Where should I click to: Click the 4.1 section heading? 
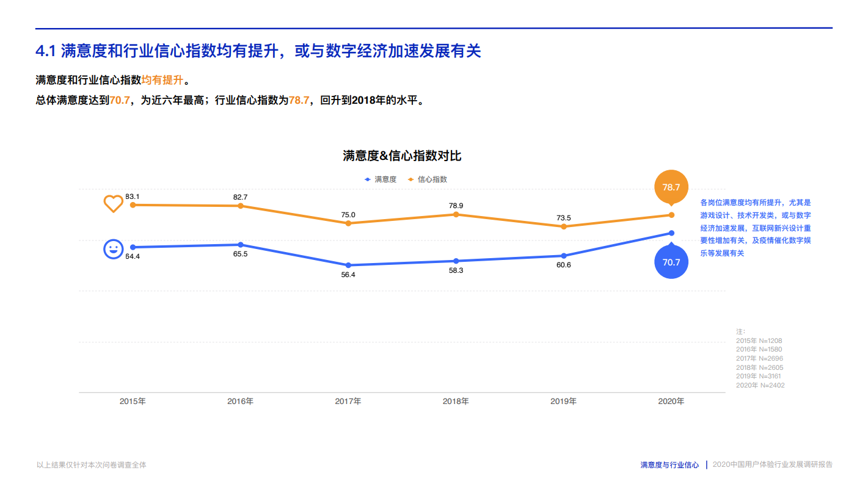coord(258,51)
